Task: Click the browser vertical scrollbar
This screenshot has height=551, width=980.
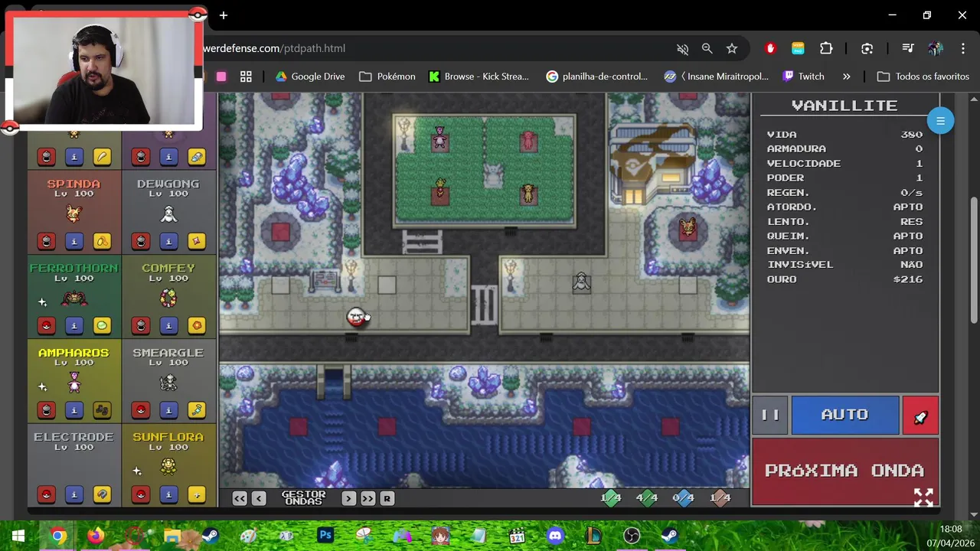Action: pos(974,259)
